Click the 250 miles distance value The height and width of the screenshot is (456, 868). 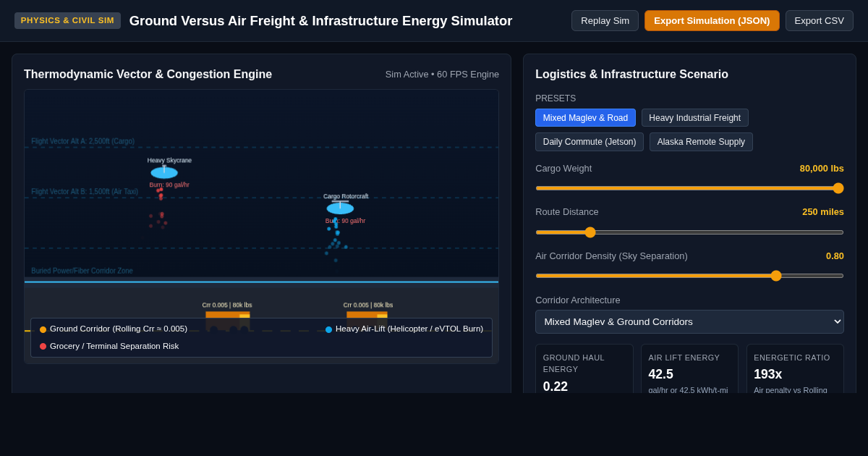tap(823, 212)
